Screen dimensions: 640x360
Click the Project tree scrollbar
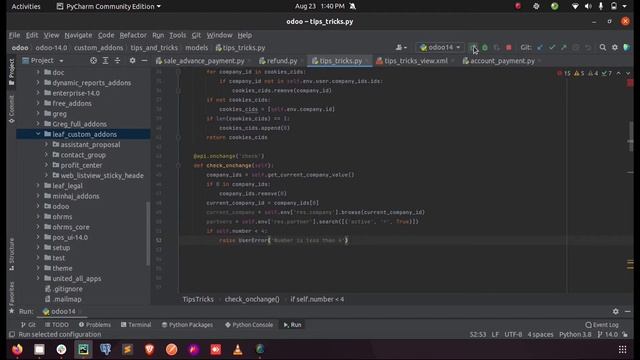click(x=148, y=233)
